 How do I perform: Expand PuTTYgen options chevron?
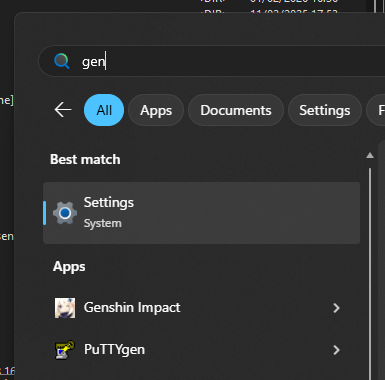coord(336,350)
